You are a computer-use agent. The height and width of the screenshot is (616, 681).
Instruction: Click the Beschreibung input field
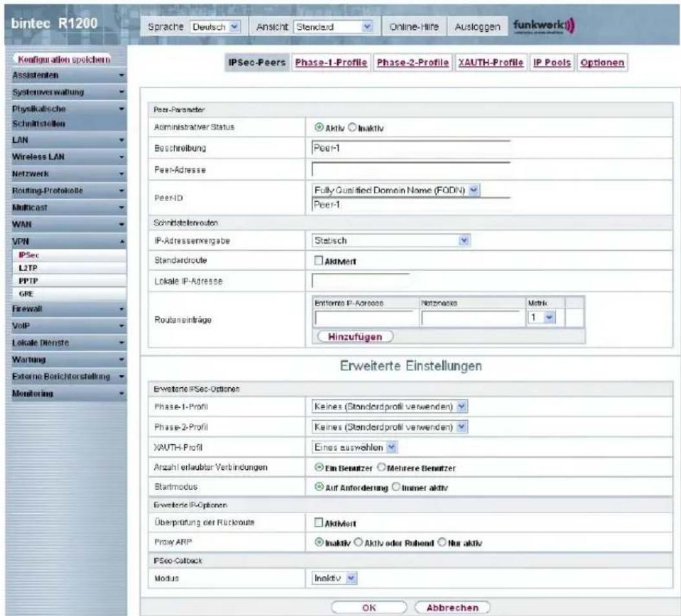point(411,148)
